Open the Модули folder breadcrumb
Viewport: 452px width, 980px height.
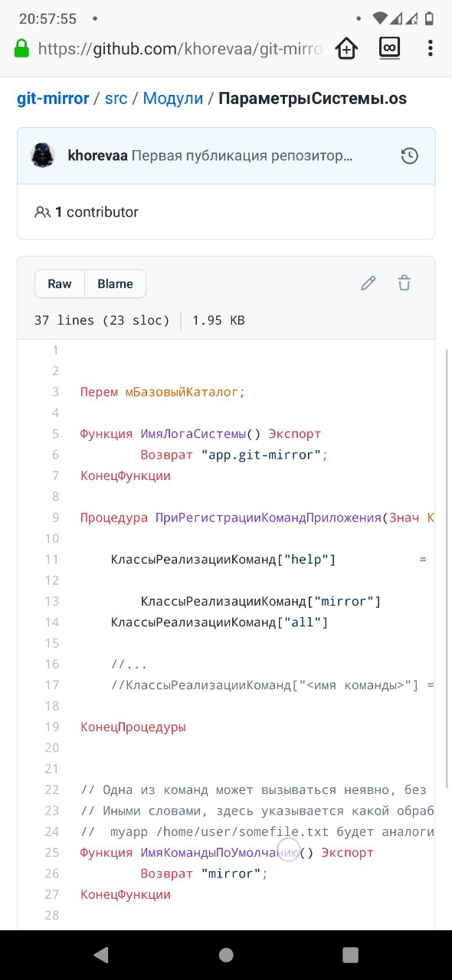[x=173, y=98]
